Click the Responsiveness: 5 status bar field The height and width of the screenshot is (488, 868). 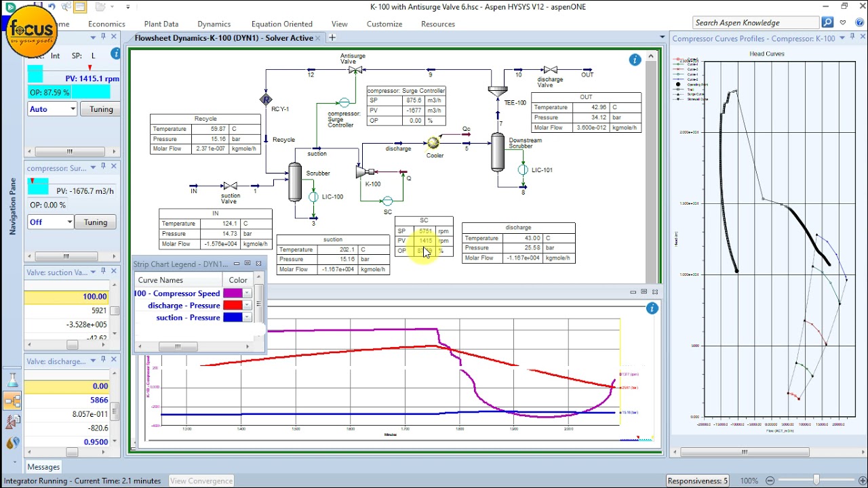point(698,481)
